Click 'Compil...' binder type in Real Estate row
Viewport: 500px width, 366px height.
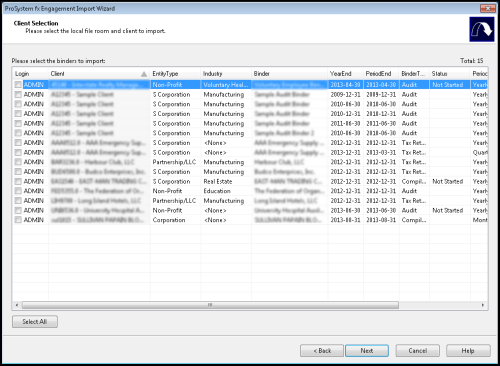pyautogui.click(x=414, y=181)
